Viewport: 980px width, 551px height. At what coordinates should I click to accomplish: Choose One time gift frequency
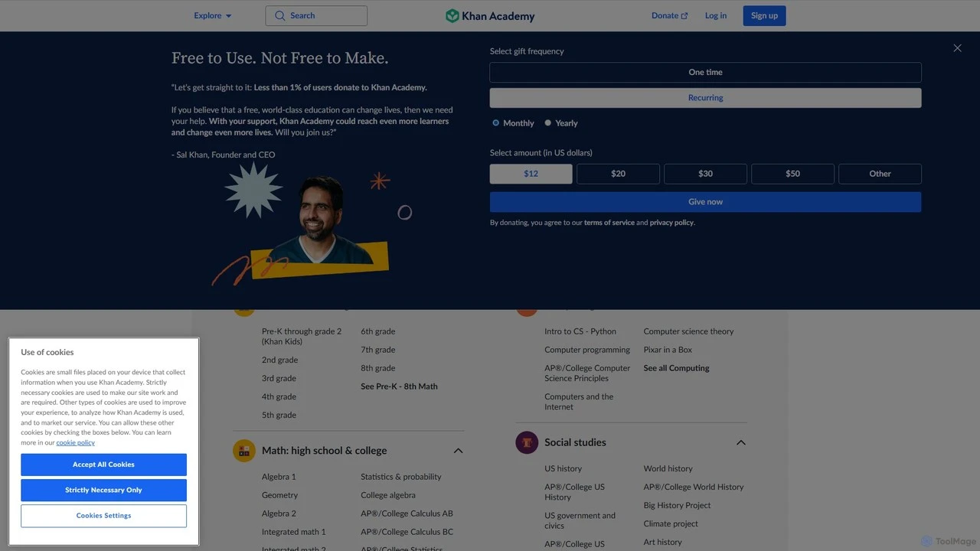[705, 72]
